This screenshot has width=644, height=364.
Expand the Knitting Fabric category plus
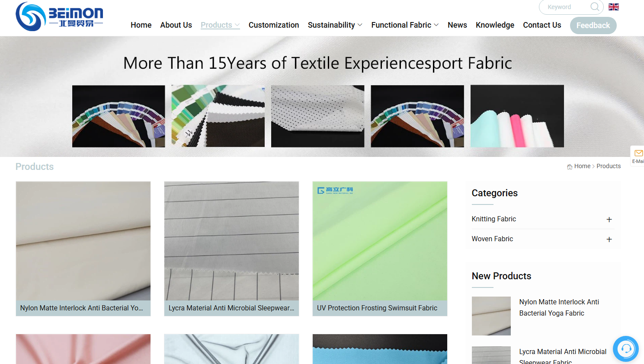click(609, 220)
